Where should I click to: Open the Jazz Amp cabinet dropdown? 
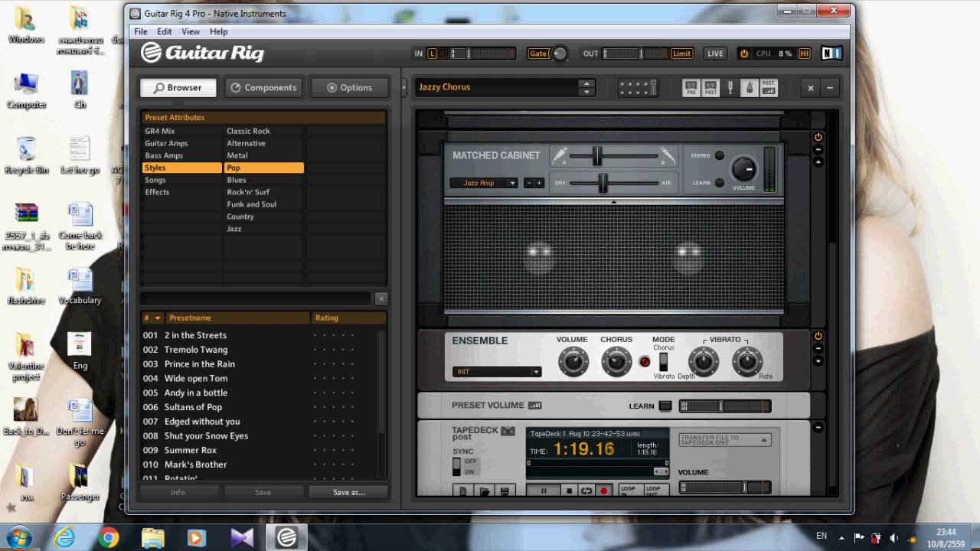484,183
